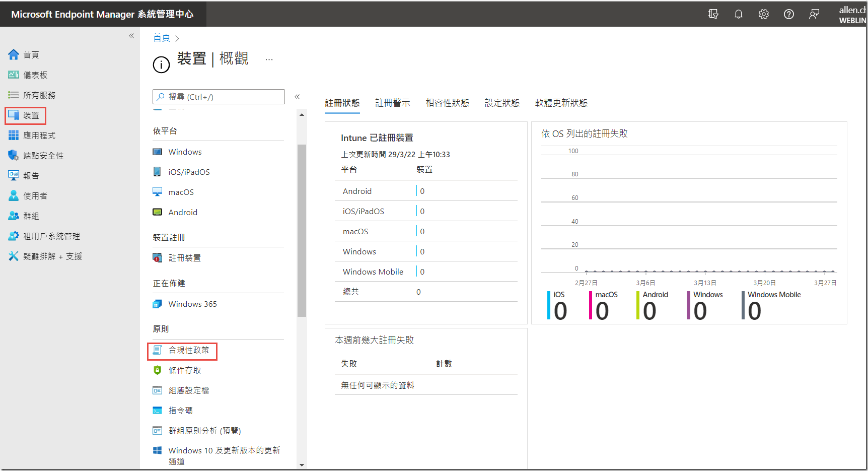
Task: Click the menu scrollbar down arrow
Action: pos(302,465)
